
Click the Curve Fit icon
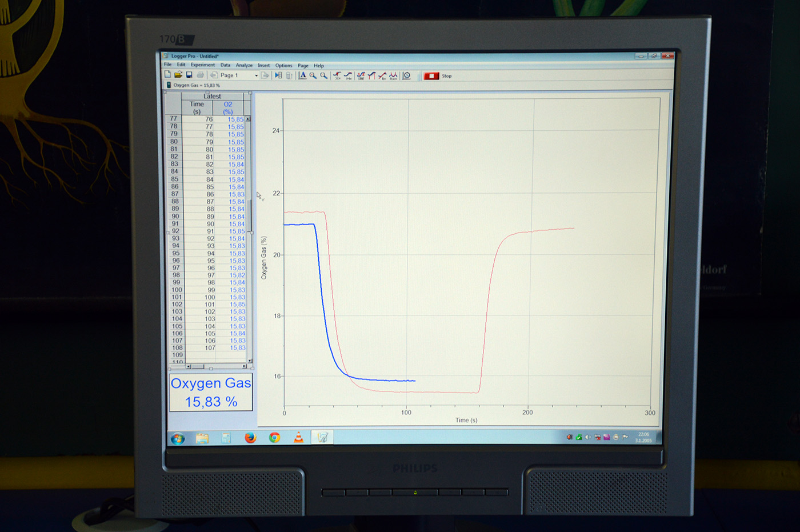click(393, 75)
